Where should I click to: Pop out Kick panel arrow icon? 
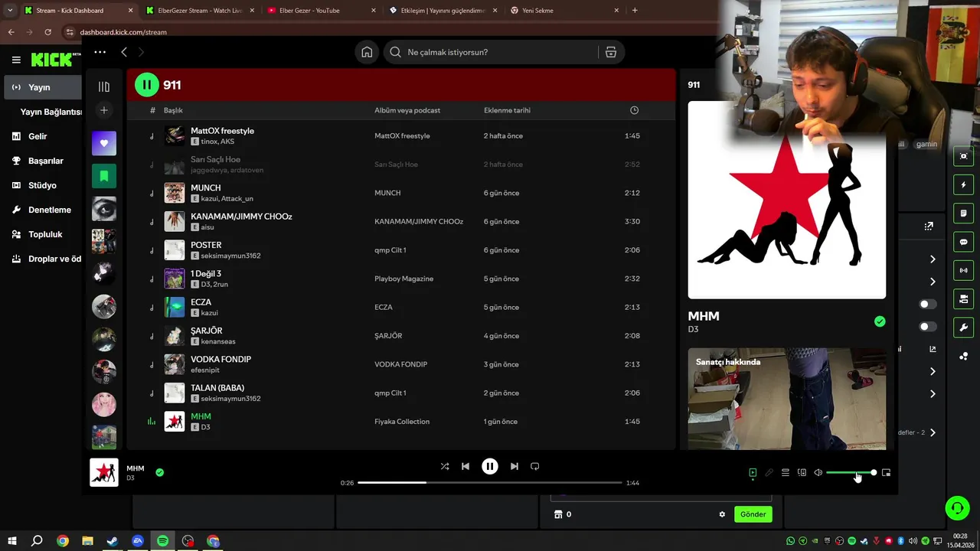point(929,226)
